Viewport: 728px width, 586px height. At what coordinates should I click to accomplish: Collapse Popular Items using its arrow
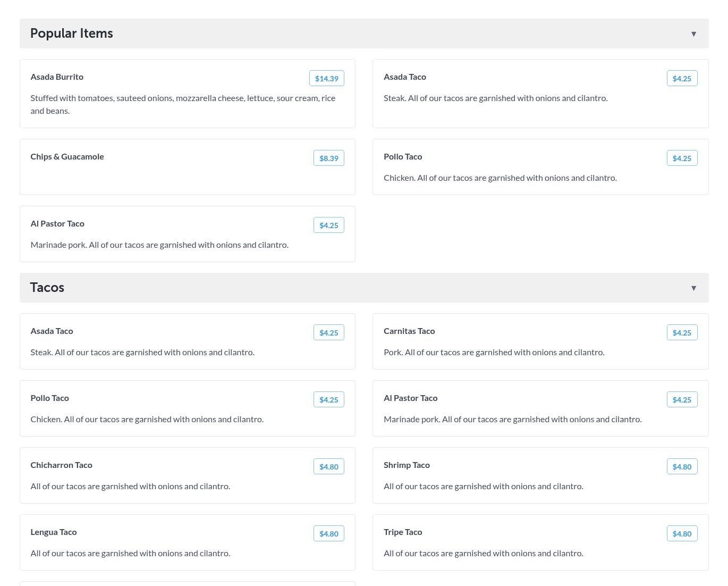click(x=693, y=34)
